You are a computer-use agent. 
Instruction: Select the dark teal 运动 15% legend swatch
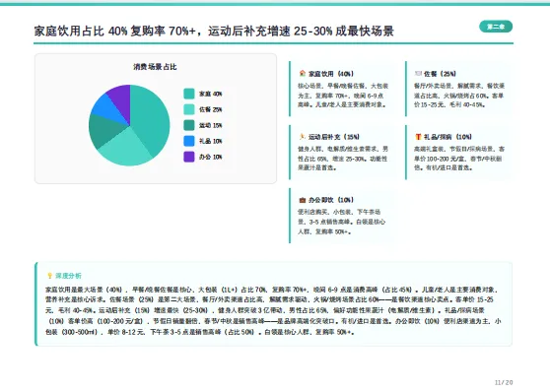coord(189,125)
